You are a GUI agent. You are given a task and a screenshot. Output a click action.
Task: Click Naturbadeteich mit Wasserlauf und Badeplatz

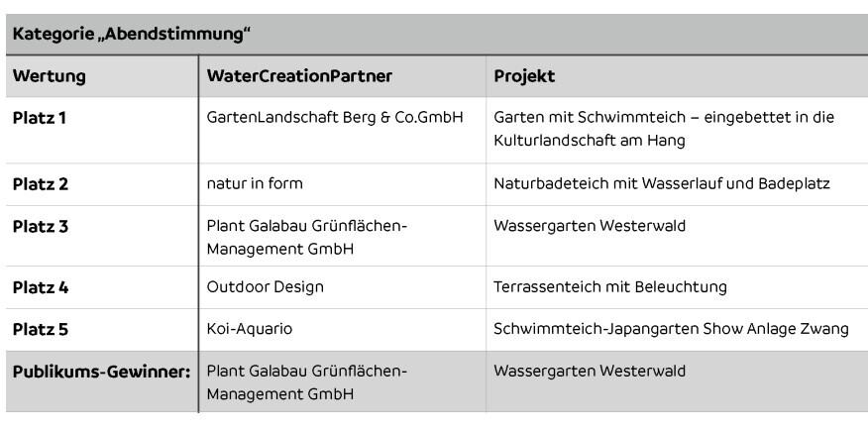click(662, 184)
